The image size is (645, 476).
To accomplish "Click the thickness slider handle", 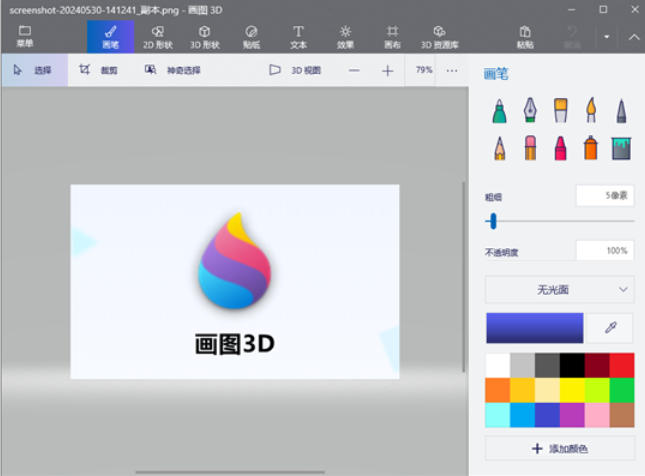I will [493, 221].
